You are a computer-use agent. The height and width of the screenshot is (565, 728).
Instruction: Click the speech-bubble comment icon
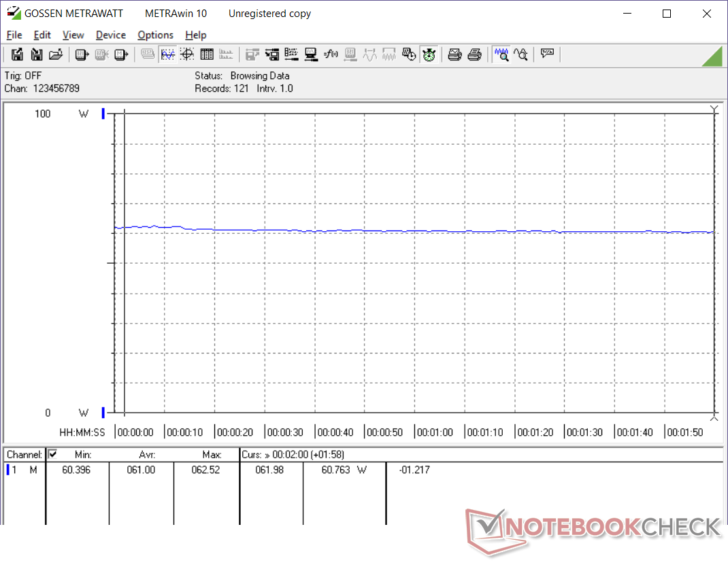[548, 53]
